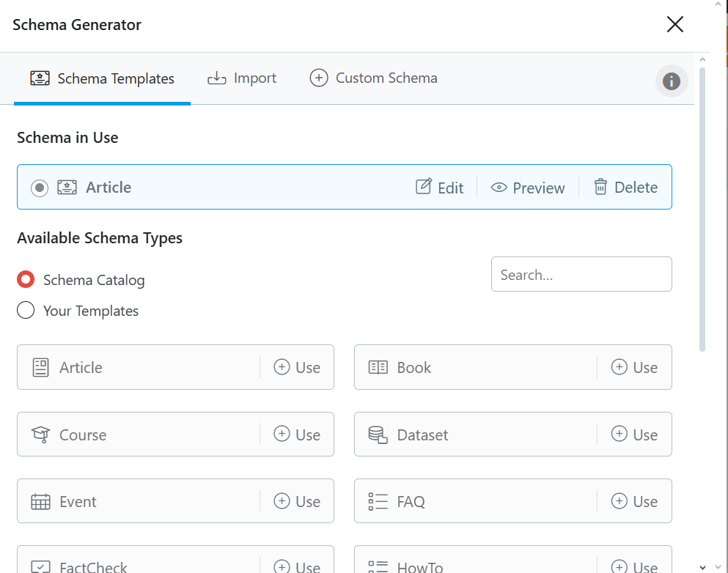Select the Article radio in Schema in Use
This screenshot has height=573, width=728.
[x=40, y=188]
